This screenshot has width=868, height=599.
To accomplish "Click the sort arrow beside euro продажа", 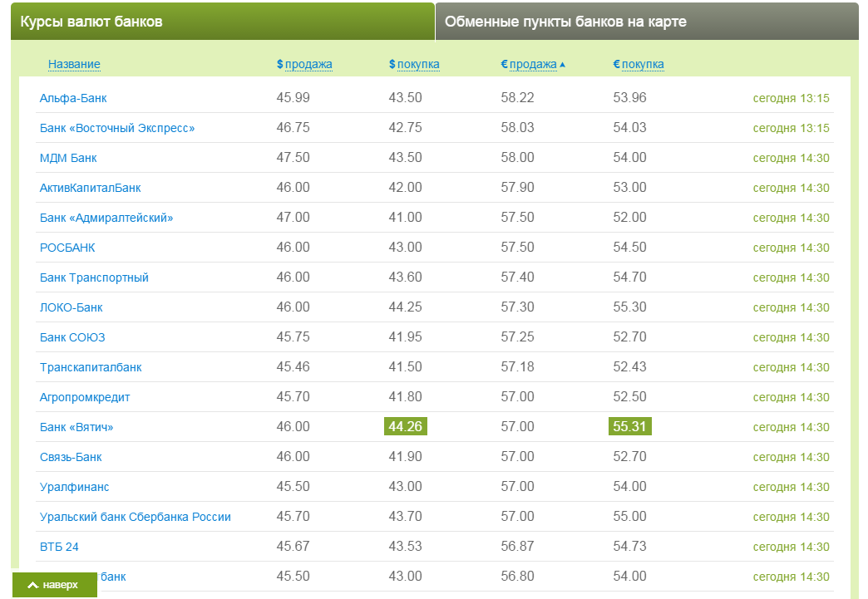I will point(562,65).
